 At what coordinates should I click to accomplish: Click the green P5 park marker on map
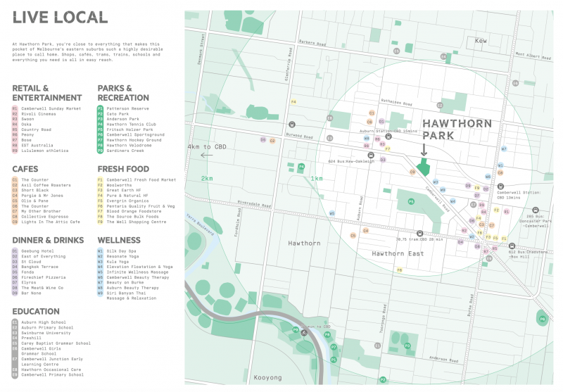coord(411,202)
